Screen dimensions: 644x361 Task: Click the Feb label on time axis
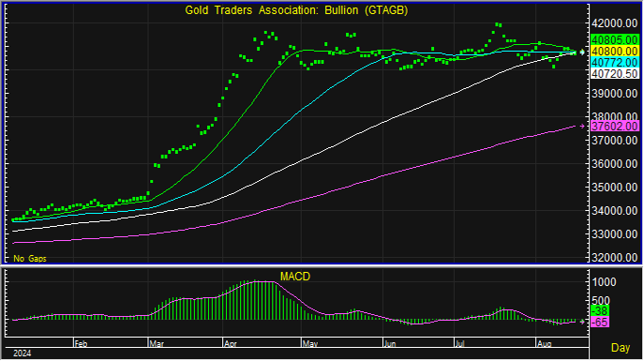coord(81,344)
